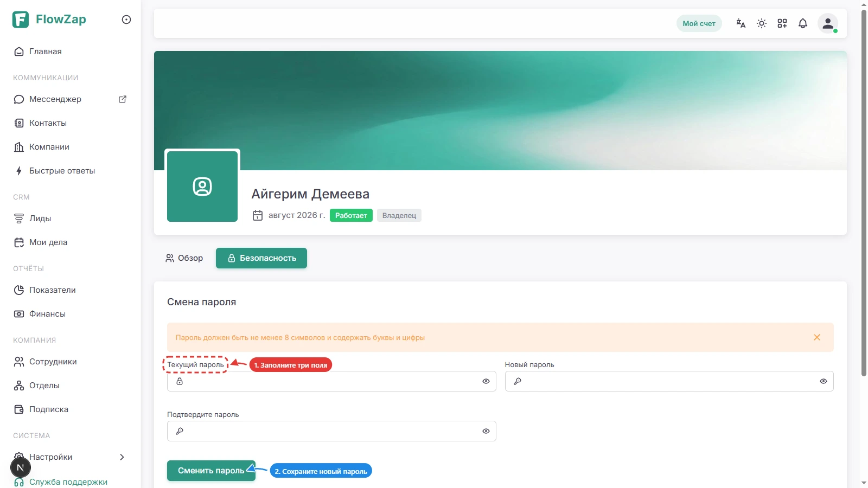
Task: Click the profile avatar thumbnail
Action: tap(202, 187)
